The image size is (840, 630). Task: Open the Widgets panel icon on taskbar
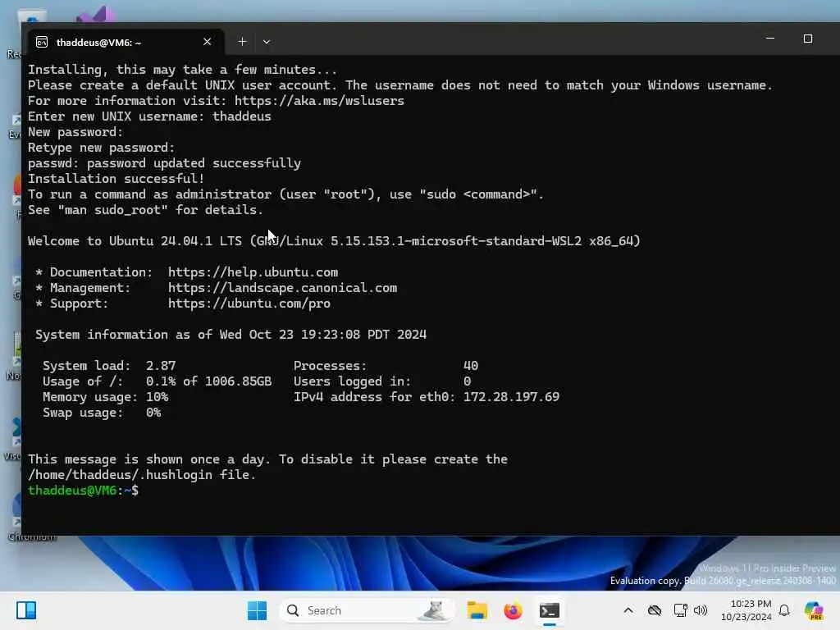[x=25, y=610]
